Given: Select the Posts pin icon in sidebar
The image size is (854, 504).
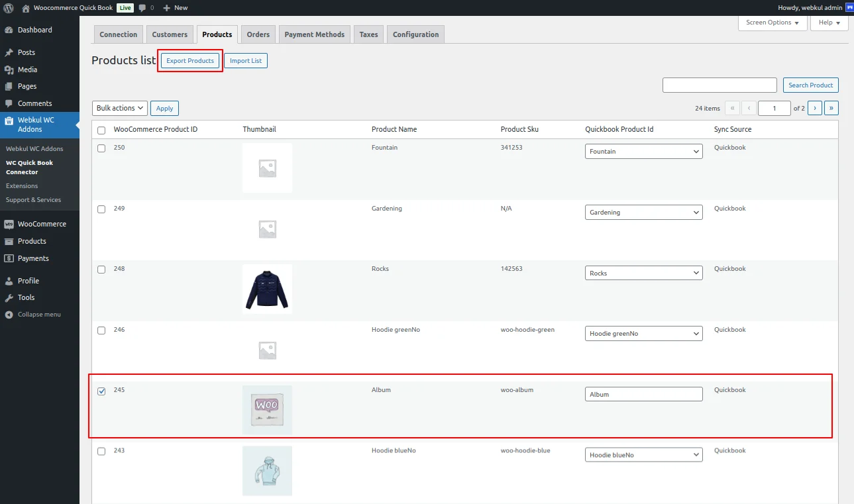Looking at the screenshot, I should pyautogui.click(x=9, y=52).
